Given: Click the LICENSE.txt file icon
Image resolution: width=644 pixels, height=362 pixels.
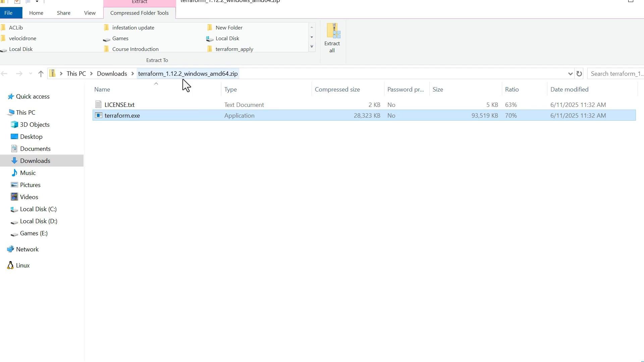Looking at the screenshot, I should pyautogui.click(x=98, y=105).
